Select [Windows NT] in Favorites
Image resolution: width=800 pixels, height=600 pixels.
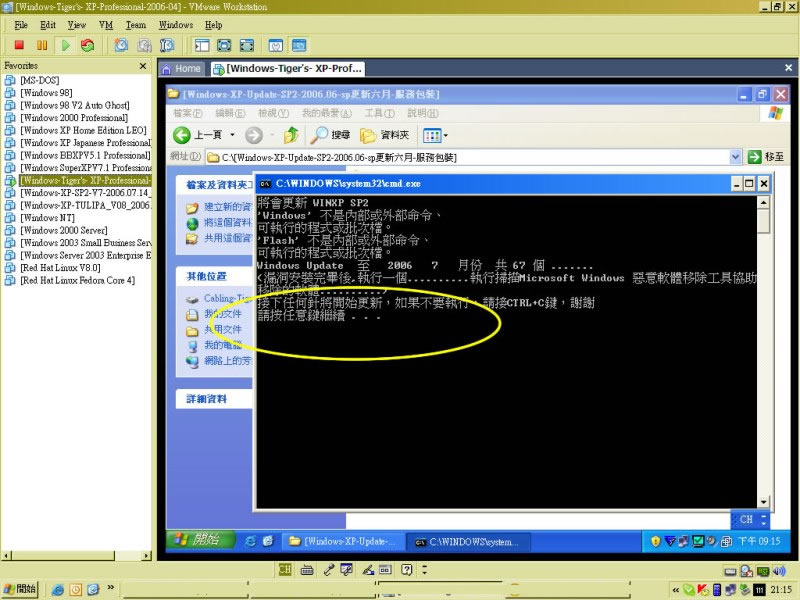pos(47,217)
